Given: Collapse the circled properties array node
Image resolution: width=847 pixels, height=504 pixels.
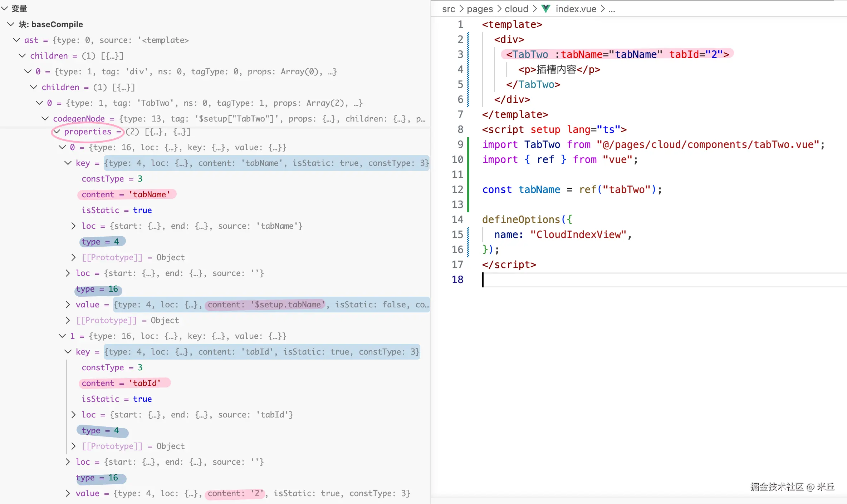Looking at the screenshot, I should 57,132.
